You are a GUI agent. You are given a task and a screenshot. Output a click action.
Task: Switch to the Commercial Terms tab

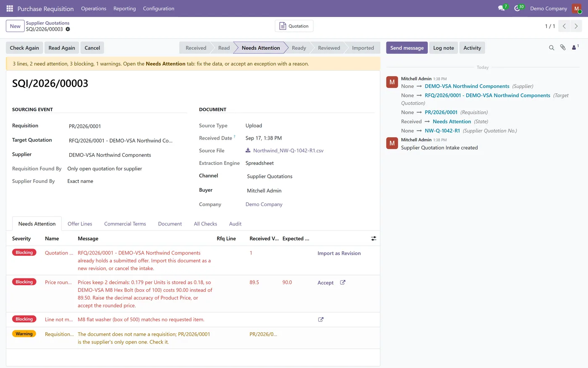pos(125,224)
